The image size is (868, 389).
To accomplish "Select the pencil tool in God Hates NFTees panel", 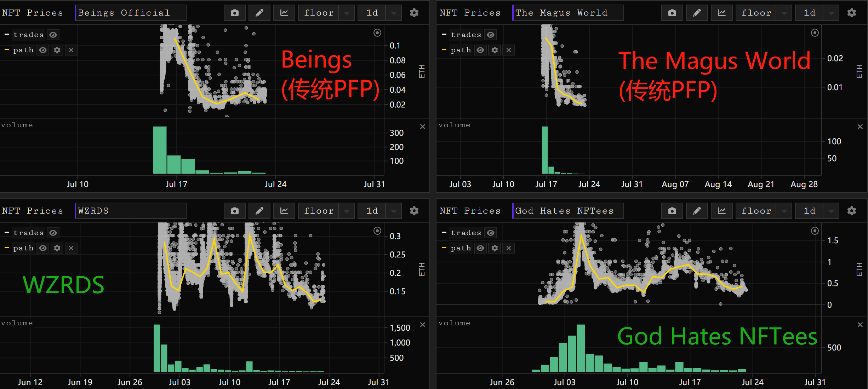I will (697, 211).
